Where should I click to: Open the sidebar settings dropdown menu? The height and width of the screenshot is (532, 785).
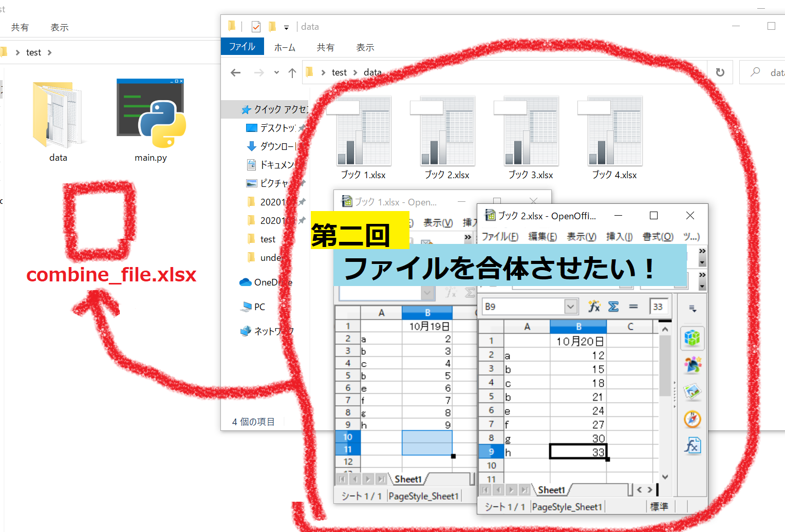(693, 309)
